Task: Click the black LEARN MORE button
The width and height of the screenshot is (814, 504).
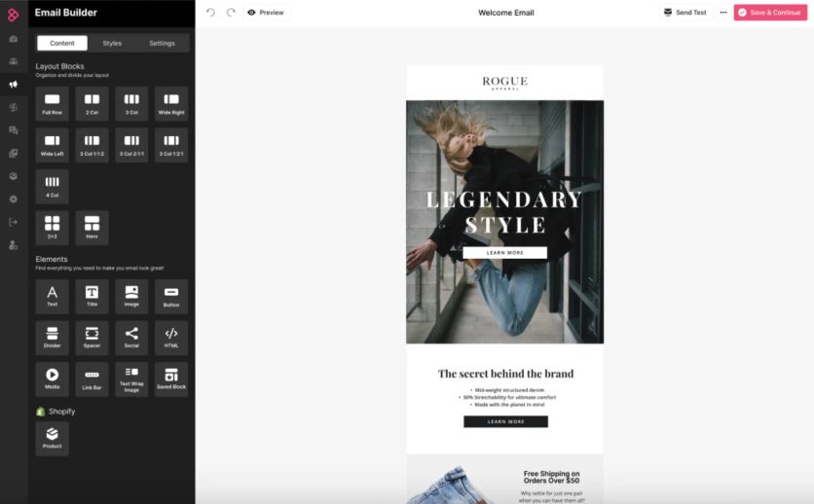Action: coord(505,421)
